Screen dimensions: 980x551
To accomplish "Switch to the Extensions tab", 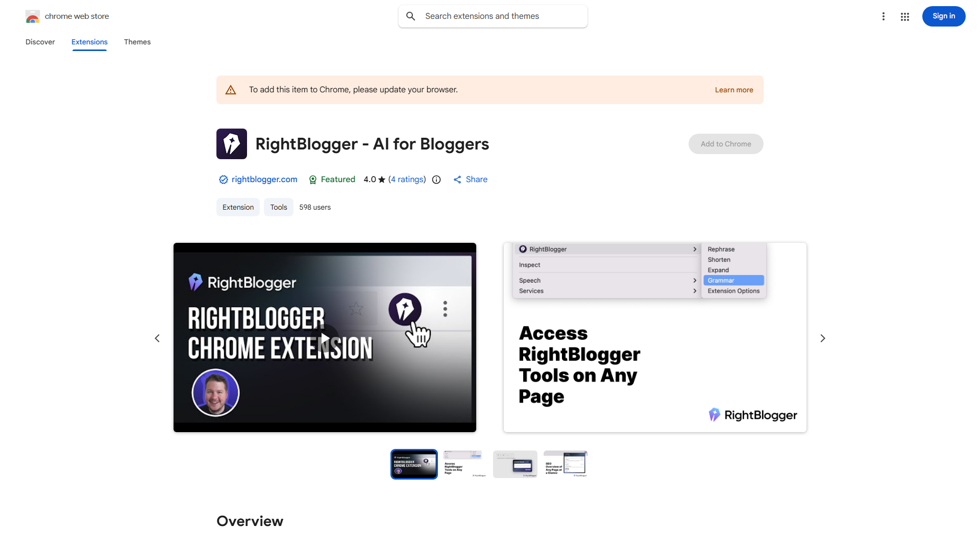I will (x=89, y=42).
